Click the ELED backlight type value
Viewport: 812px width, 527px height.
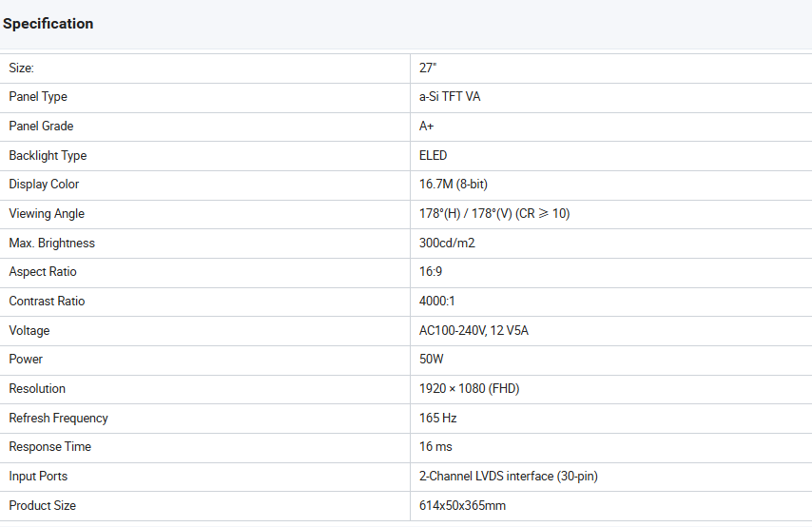(433, 155)
